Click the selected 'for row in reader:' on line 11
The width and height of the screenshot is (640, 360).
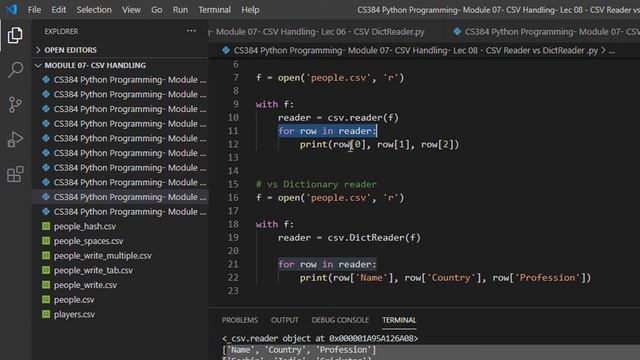(327, 131)
